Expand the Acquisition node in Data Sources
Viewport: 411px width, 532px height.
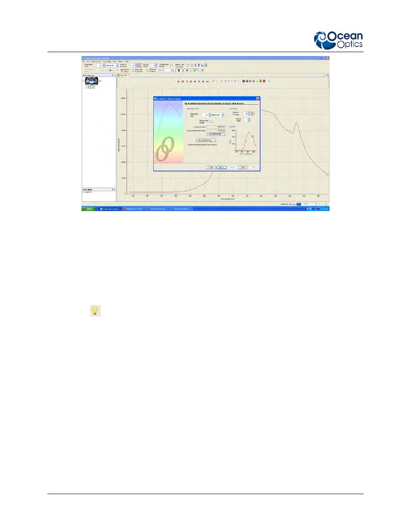[x=86, y=86]
